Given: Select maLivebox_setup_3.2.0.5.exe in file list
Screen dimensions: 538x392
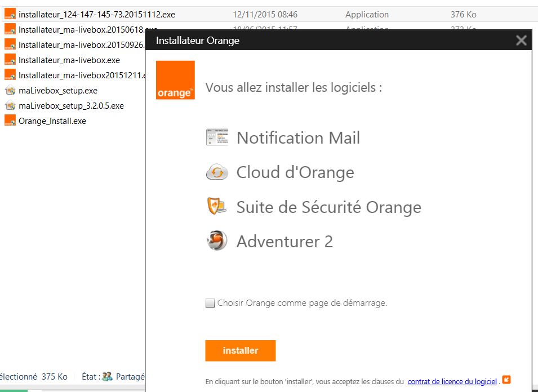Looking at the screenshot, I should (x=71, y=106).
